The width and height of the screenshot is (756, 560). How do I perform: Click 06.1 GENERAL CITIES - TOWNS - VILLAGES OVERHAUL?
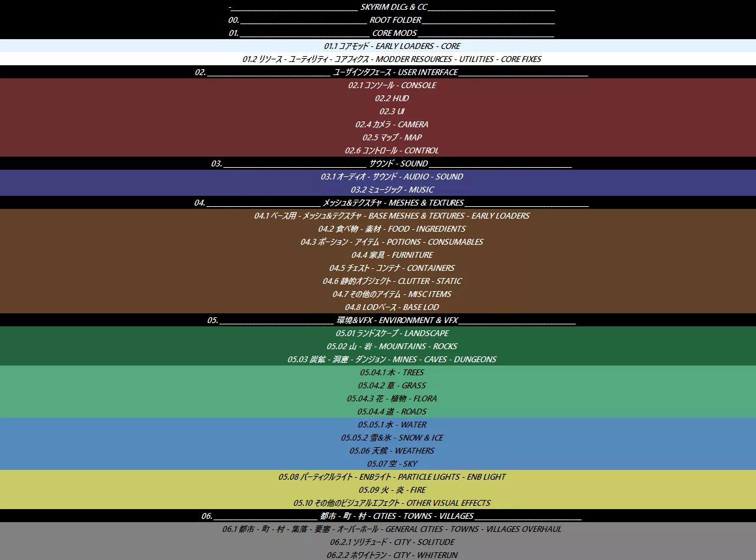[x=378, y=529]
